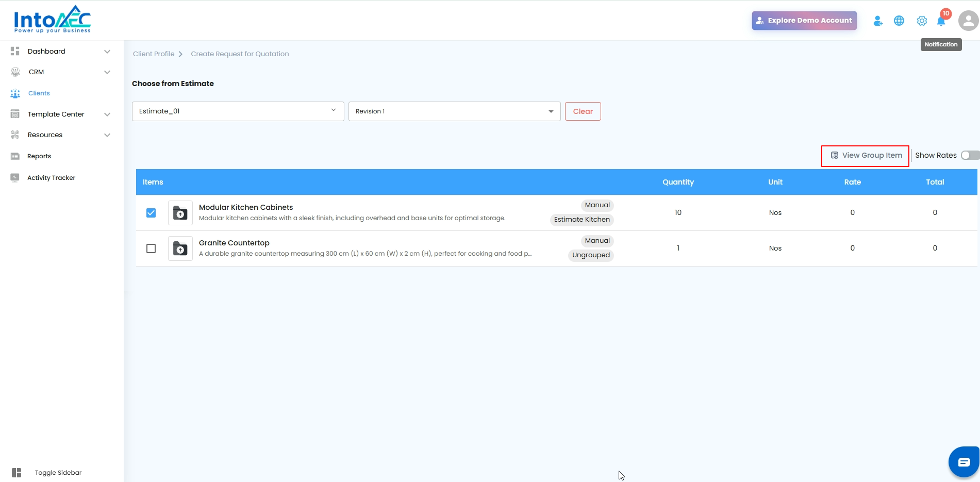
Task: Go to Clients in the sidebar
Action: point(39,93)
